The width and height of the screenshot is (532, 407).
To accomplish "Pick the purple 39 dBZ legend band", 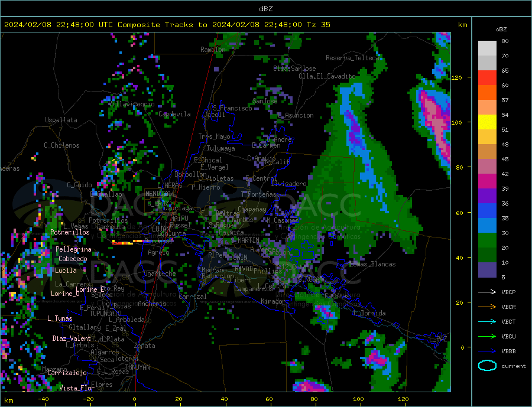I will [487, 196].
